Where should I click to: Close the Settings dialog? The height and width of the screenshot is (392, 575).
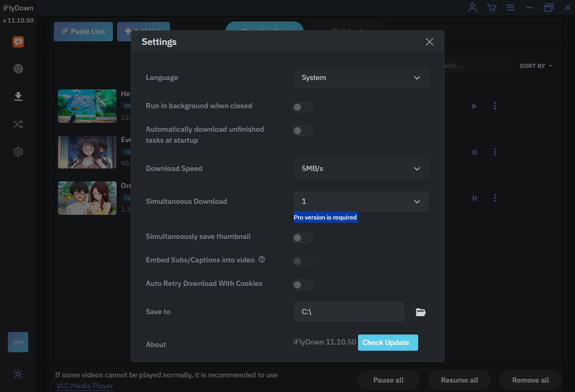tap(430, 42)
